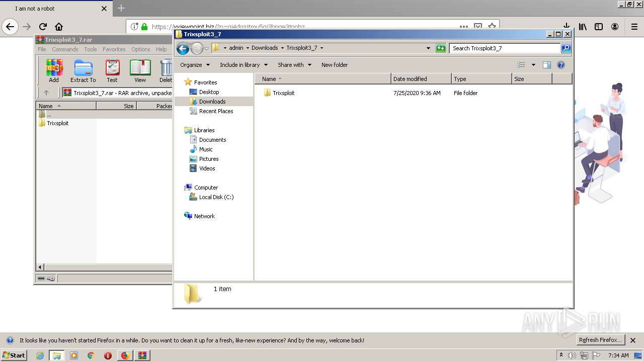Click the change view icon in Explorer

(x=521, y=65)
